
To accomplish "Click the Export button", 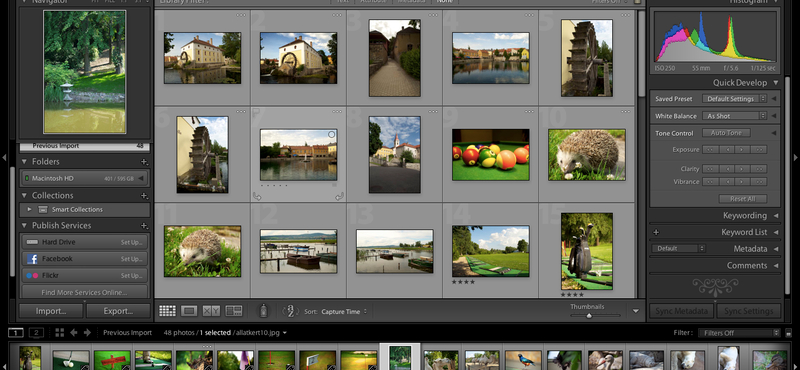I will click(118, 311).
